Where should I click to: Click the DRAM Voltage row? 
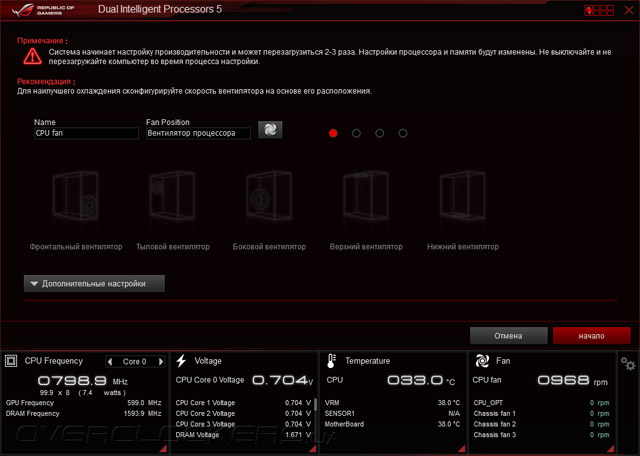point(243,435)
